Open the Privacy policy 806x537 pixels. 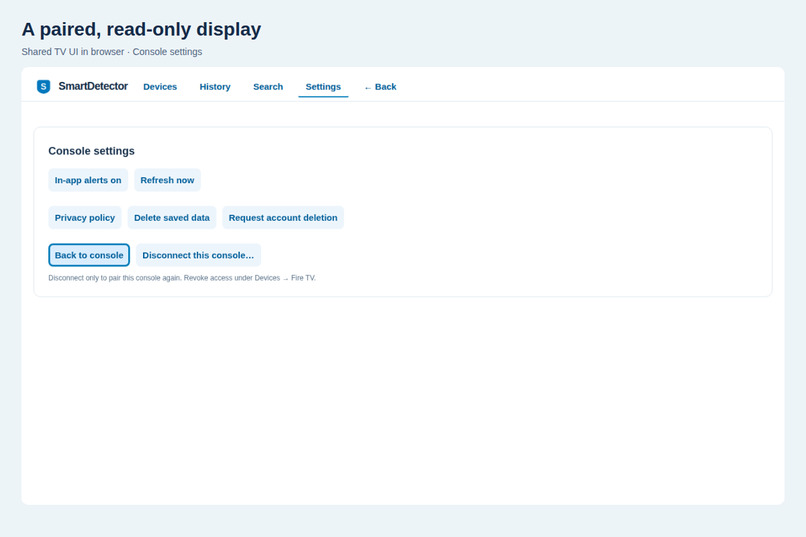pyautogui.click(x=85, y=218)
